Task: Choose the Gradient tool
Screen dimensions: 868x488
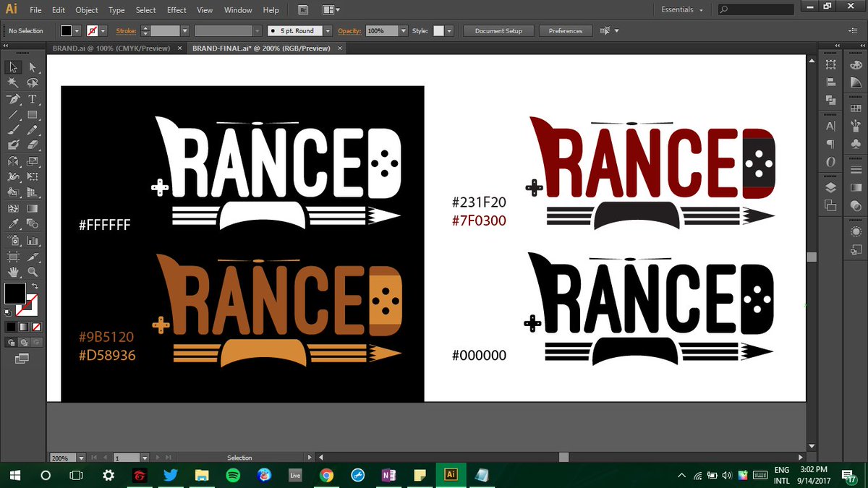Action: pos(33,208)
